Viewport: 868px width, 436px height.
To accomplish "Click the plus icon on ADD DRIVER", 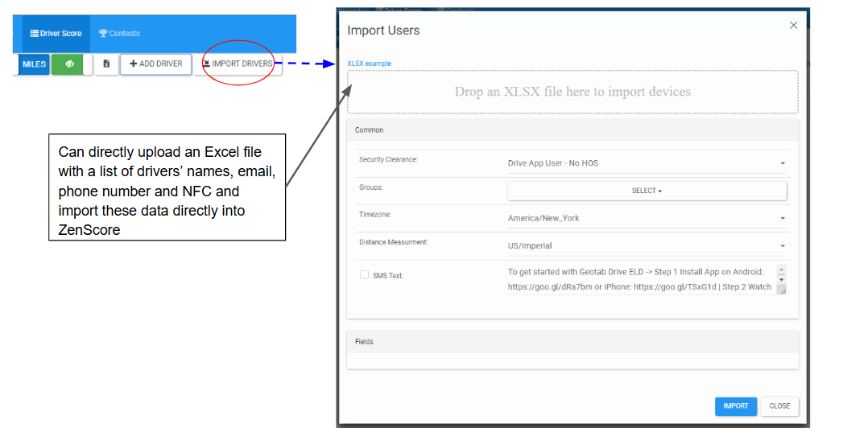I will tap(134, 64).
